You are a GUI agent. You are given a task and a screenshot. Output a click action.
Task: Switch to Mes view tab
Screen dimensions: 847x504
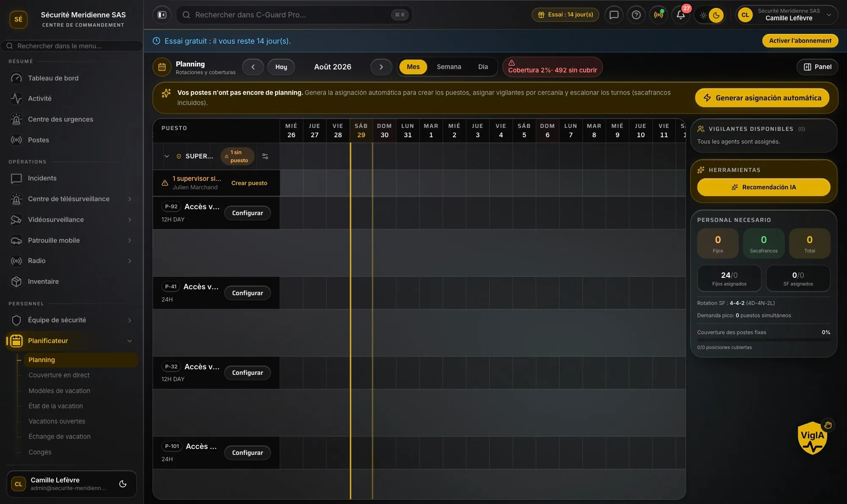click(x=413, y=67)
